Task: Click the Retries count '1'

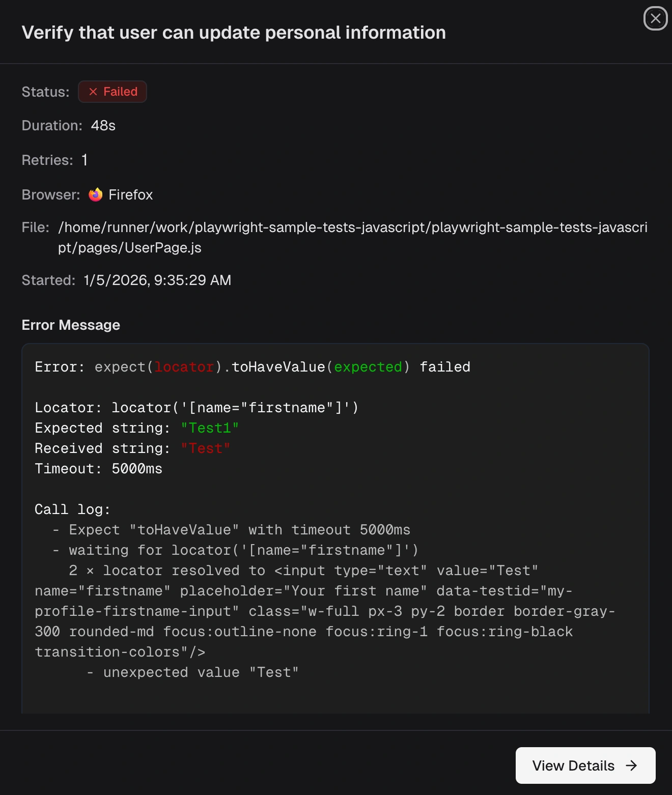Action: 85,160
